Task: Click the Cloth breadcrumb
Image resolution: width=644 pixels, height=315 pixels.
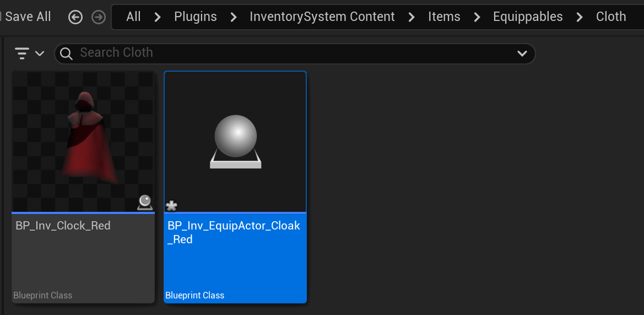Action: tap(610, 17)
